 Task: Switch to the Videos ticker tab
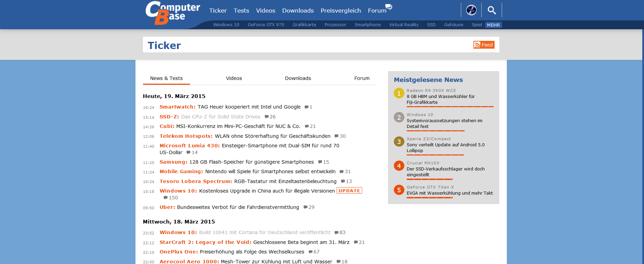click(234, 78)
